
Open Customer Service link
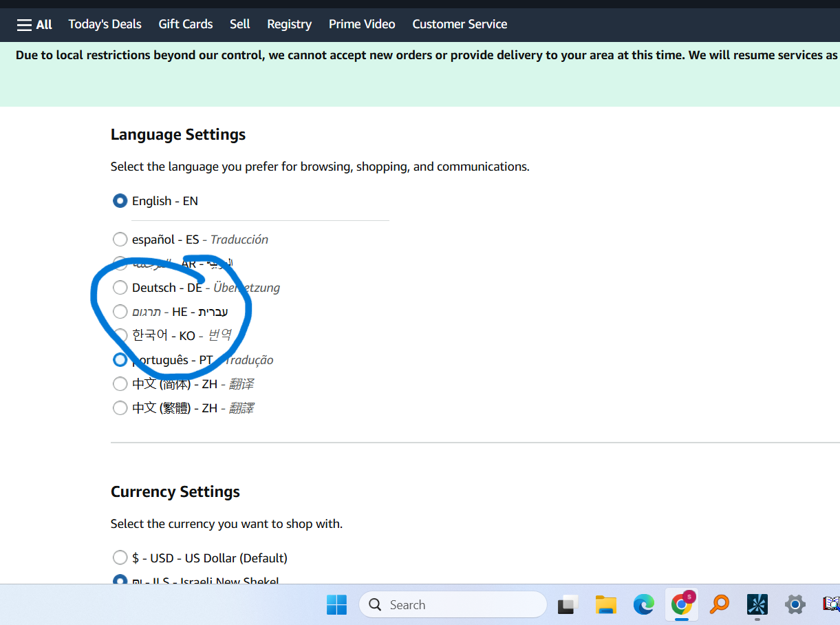[x=460, y=24]
